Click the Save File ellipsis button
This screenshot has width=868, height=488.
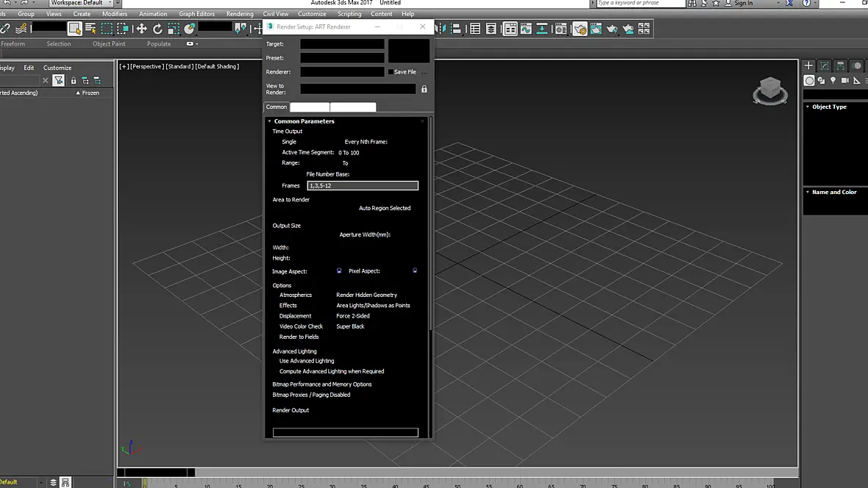[x=424, y=73]
